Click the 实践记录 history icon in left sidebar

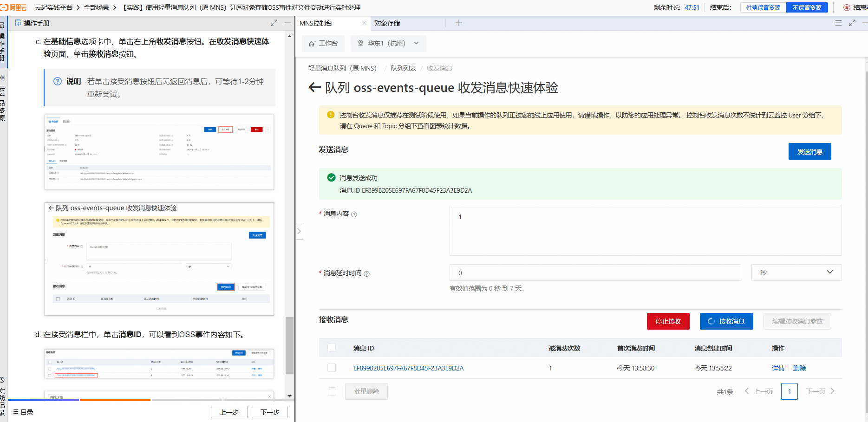click(2, 380)
